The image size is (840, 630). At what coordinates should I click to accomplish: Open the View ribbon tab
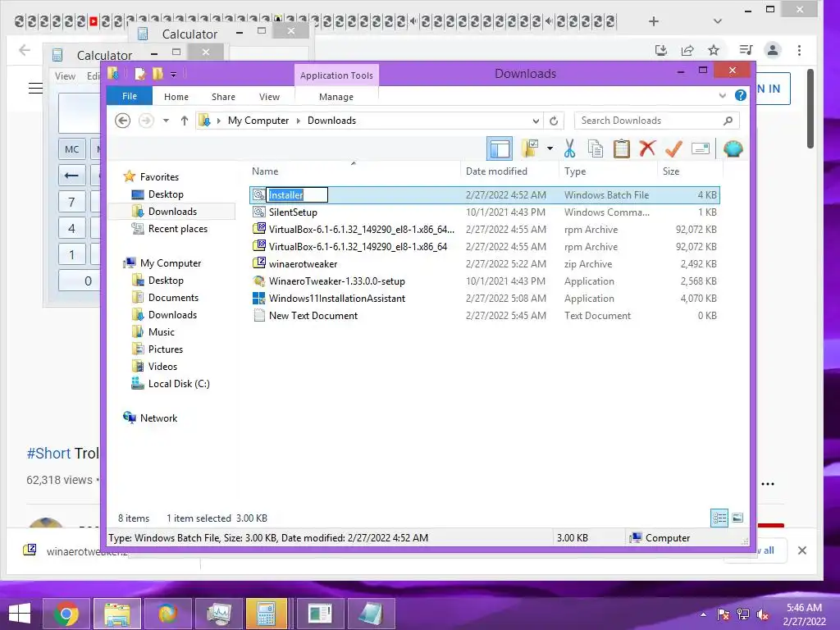pos(269,97)
